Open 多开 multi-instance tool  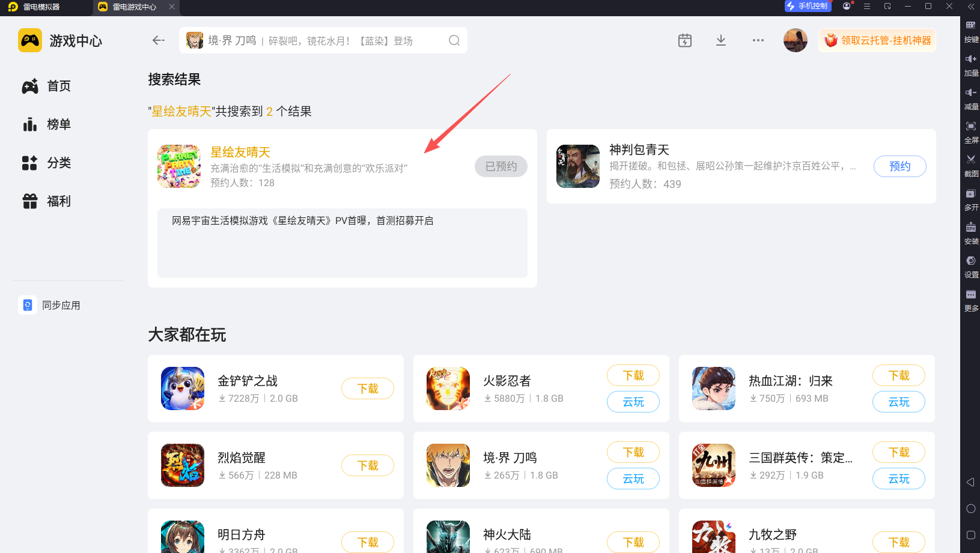971,200
